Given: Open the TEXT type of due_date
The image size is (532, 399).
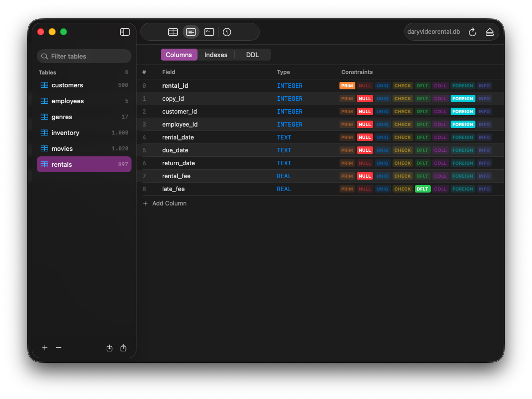Looking at the screenshot, I should [x=284, y=150].
